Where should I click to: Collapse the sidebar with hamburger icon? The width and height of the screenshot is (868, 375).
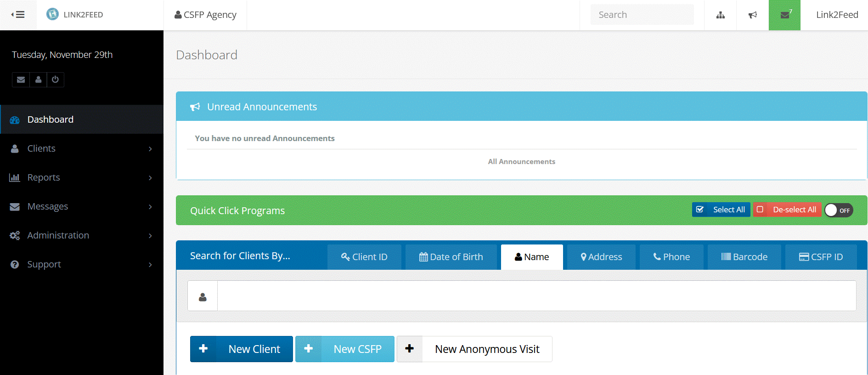(x=18, y=15)
